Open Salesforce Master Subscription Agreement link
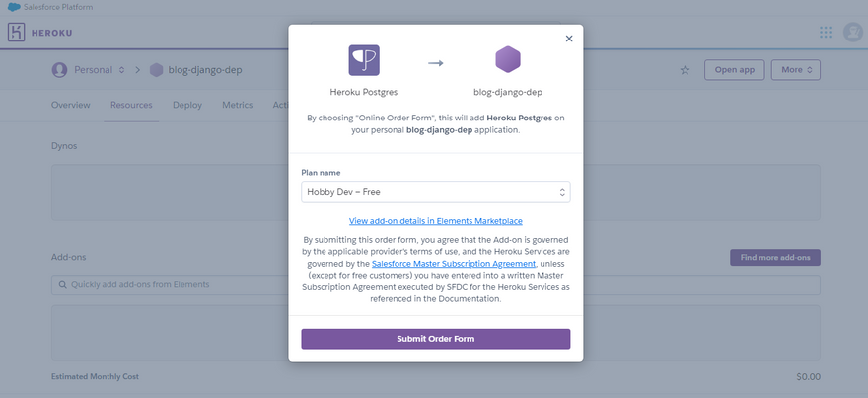 tap(453, 264)
